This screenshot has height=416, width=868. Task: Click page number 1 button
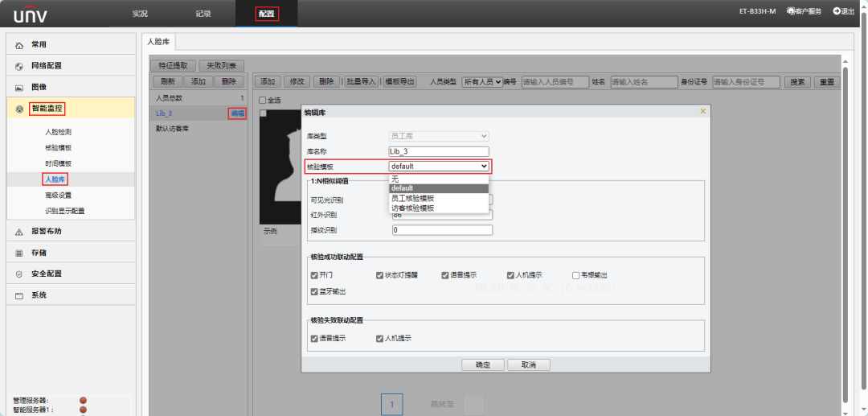pyautogui.click(x=392, y=405)
